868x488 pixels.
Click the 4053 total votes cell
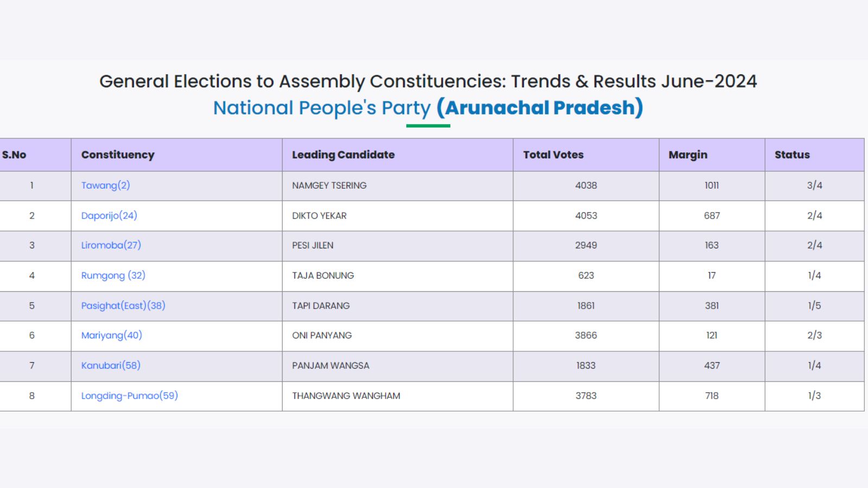[x=586, y=216]
